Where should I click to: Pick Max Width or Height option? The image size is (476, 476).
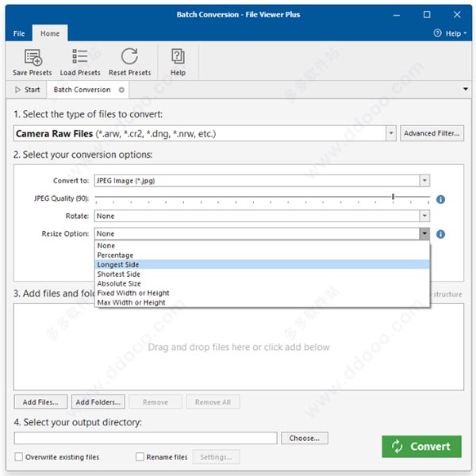click(x=263, y=302)
